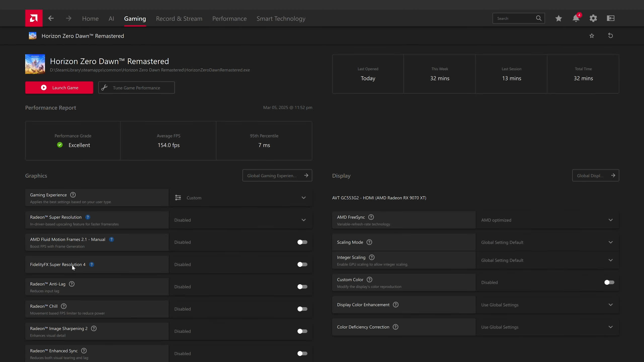Show help for Radeon Anti-Lag
This screenshot has height=362, width=644.
[72, 284]
